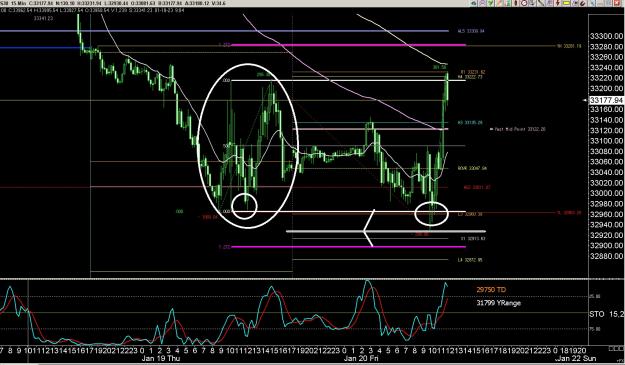Click the current price tag 33177.94
The image size is (625, 365).
606,100
